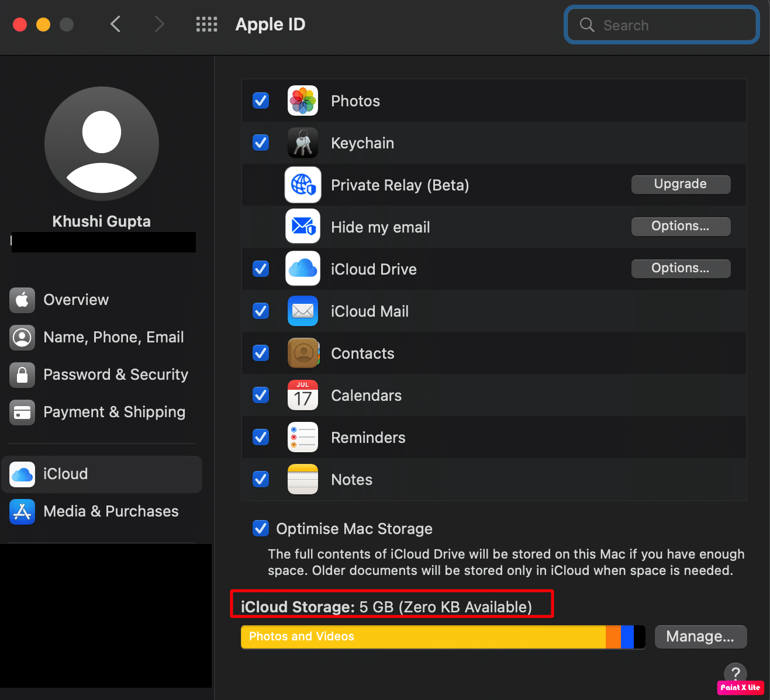The image size is (770, 700).
Task: Click the Photos app icon
Action: pos(303,101)
